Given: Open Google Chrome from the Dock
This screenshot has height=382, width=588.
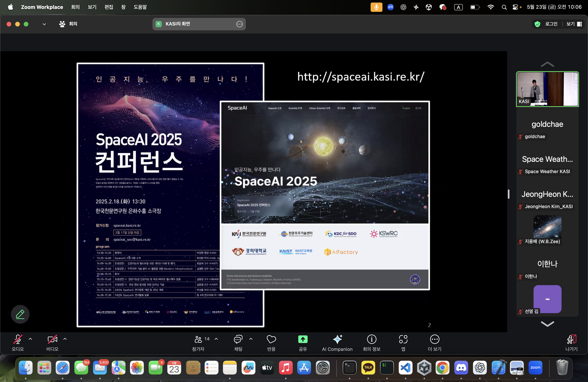Looking at the screenshot, I should pyautogui.click(x=443, y=368).
